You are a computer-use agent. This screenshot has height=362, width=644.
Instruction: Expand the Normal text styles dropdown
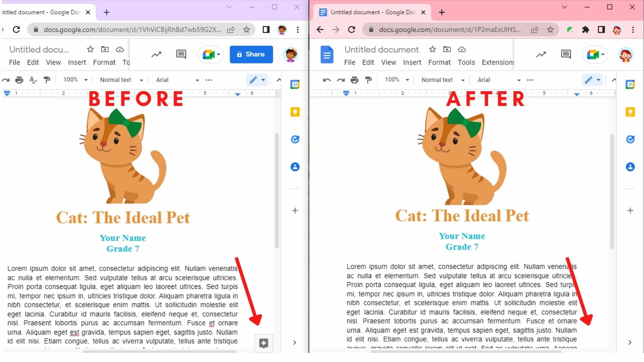coord(442,80)
